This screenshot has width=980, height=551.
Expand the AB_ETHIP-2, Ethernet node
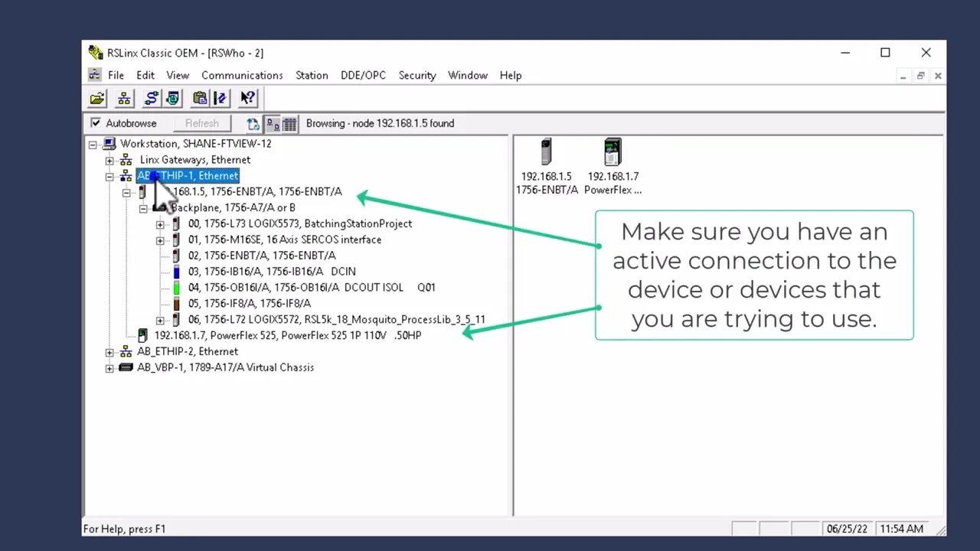[x=109, y=352]
